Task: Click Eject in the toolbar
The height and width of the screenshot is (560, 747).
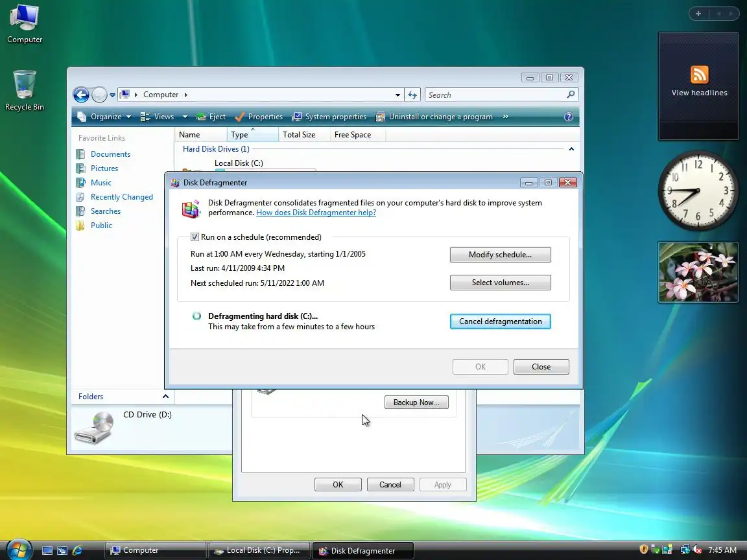Action: click(211, 117)
